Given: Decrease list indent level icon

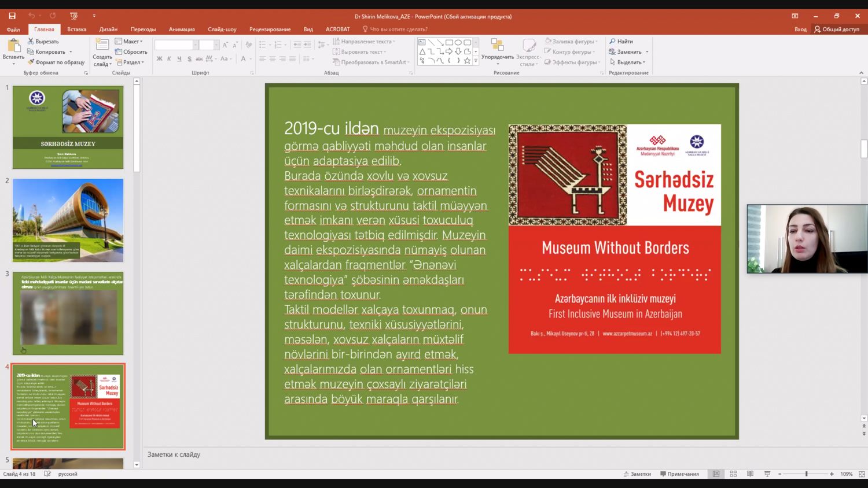Looking at the screenshot, I should point(297,45).
